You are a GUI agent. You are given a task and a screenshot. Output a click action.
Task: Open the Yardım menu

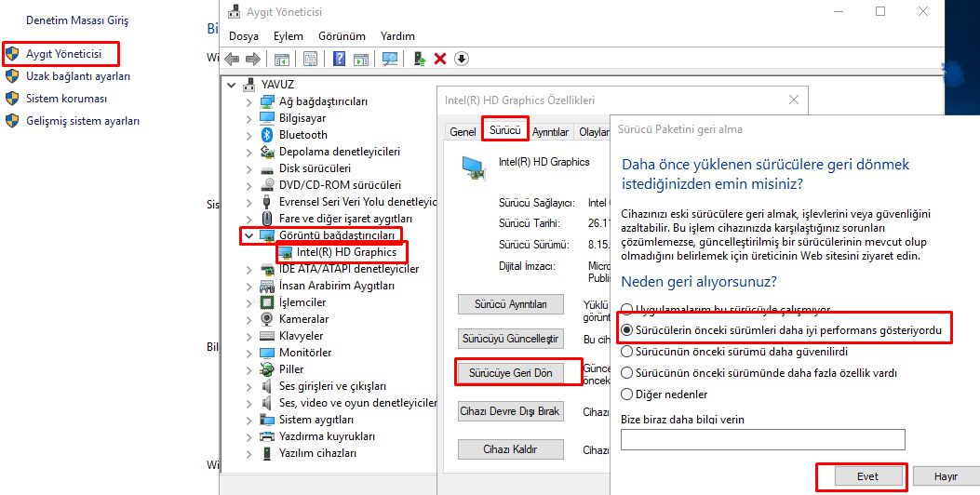pos(397,36)
